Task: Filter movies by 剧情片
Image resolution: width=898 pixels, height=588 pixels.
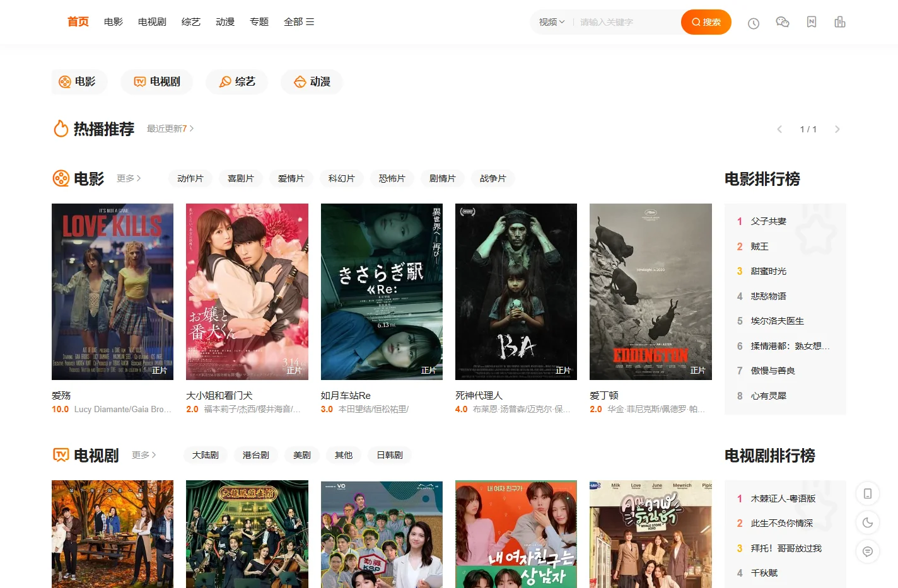Action: pos(443,178)
